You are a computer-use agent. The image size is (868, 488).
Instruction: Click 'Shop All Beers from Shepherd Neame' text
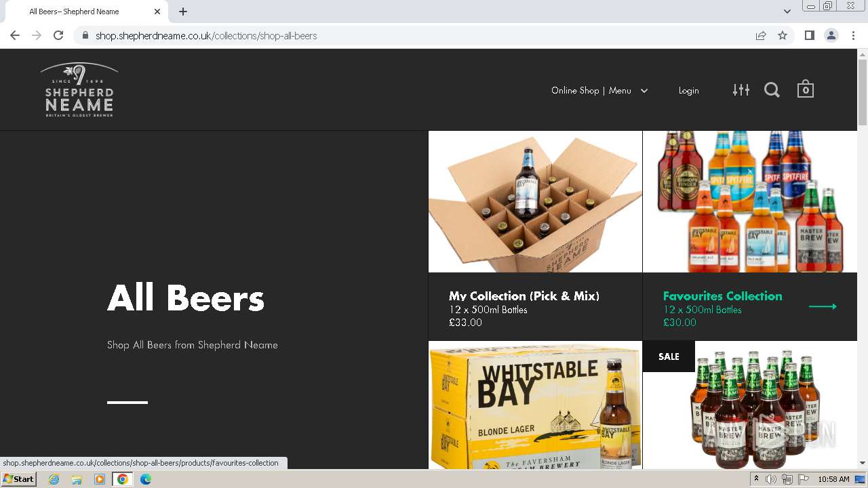193,345
